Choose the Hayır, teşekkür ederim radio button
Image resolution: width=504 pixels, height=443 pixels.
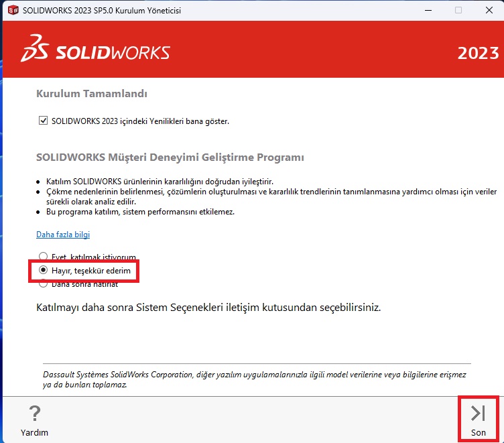tap(44, 270)
